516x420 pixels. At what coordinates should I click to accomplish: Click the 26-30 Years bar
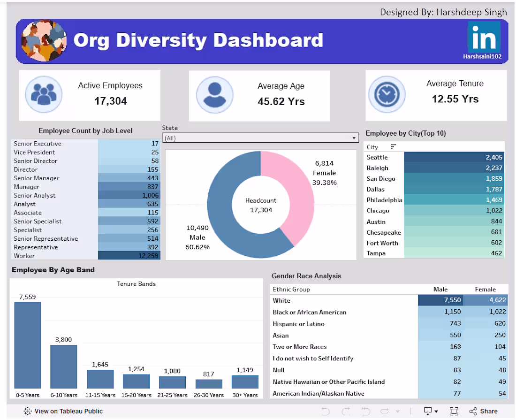pyautogui.click(x=209, y=384)
